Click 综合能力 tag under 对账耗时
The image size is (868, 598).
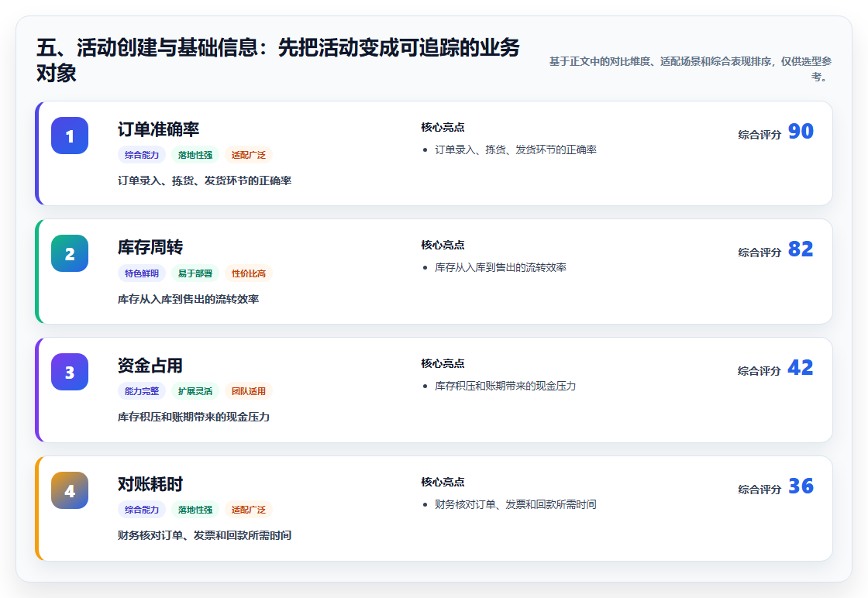pos(142,510)
